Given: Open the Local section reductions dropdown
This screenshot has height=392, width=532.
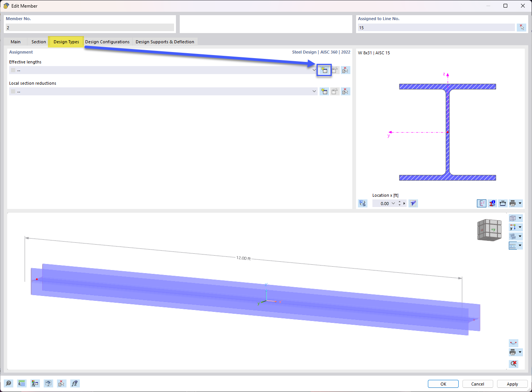Looking at the screenshot, I should [x=314, y=91].
